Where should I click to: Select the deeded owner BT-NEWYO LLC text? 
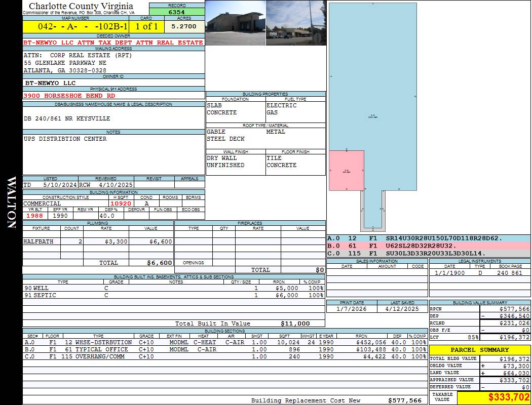[x=113, y=43]
